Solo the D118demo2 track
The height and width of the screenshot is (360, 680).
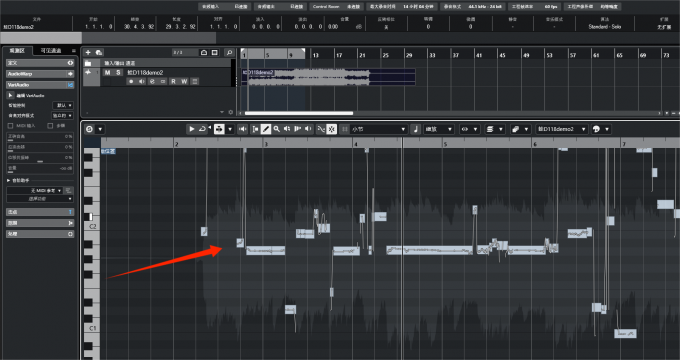(x=118, y=72)
